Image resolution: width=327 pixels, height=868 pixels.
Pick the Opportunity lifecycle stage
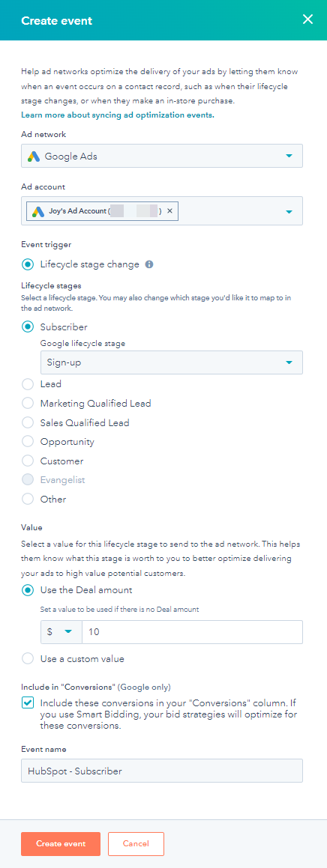(27, 442)
